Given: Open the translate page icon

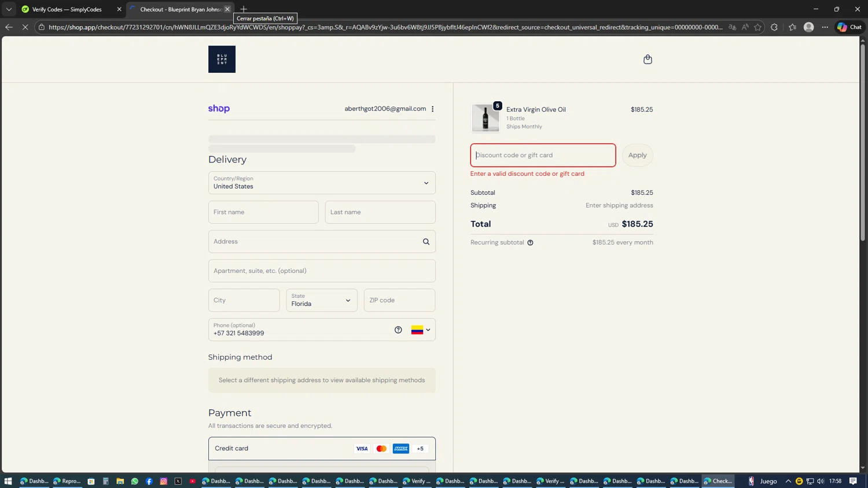Looking at the screenshot, I should [x=733, y=27].
